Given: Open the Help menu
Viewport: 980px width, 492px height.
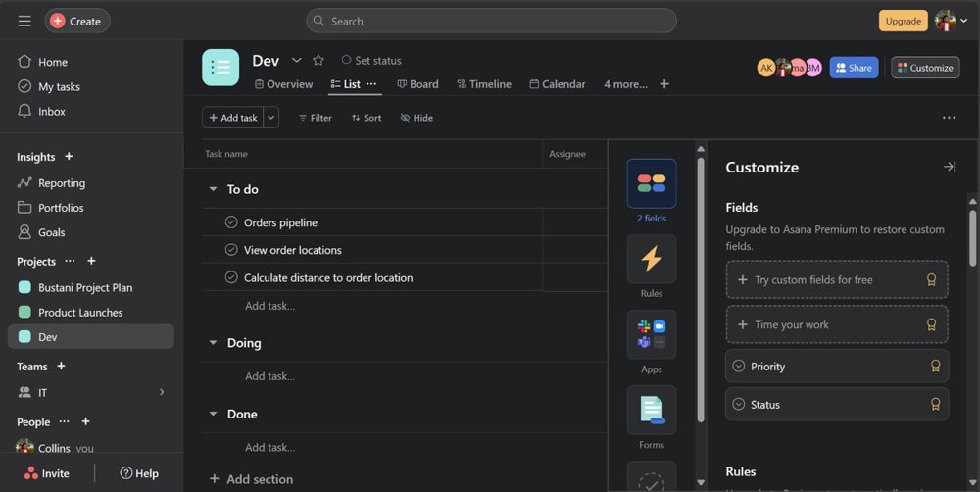Looking at the screenshot, I should click(x=139, y=473).
